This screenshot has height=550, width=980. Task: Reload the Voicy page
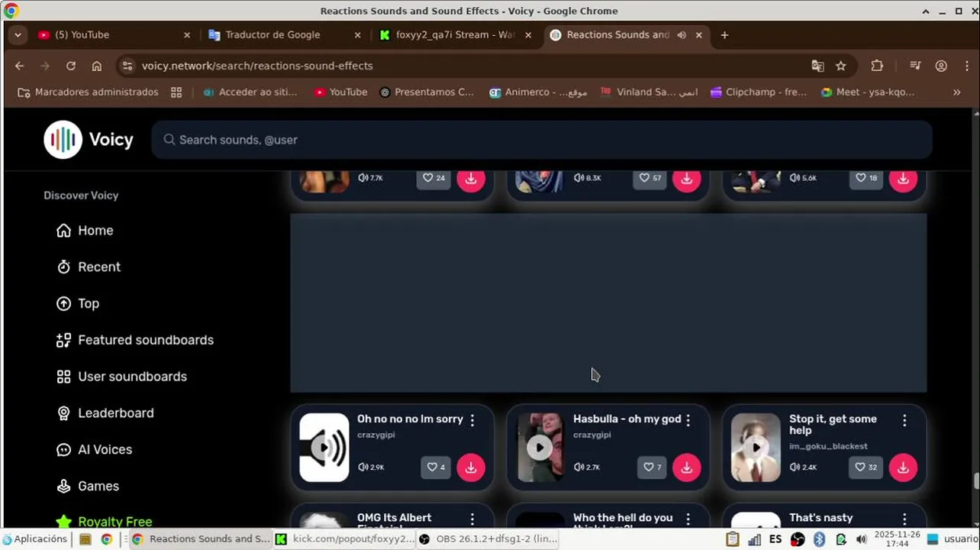[x=71, y=66]
